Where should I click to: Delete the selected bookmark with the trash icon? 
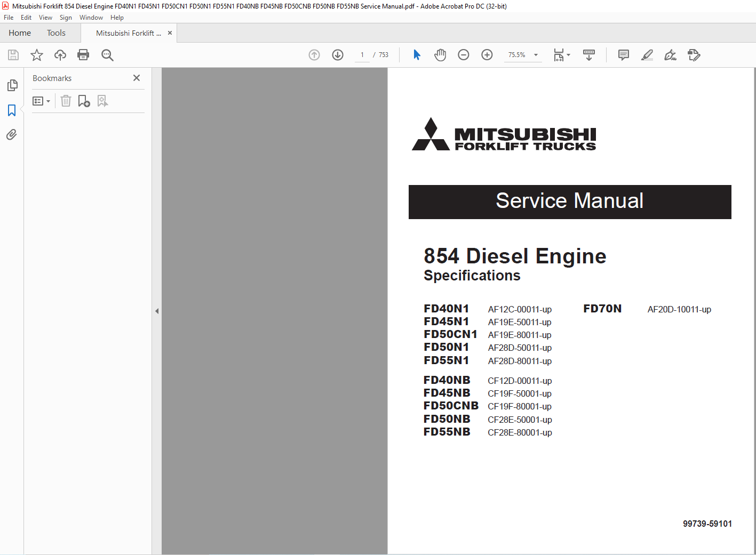[x=66, y=101]
